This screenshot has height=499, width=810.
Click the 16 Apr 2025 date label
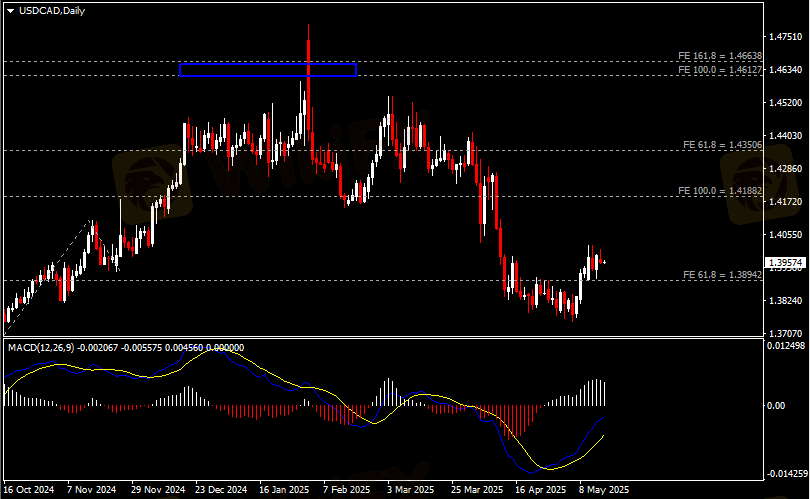(541, 490)
